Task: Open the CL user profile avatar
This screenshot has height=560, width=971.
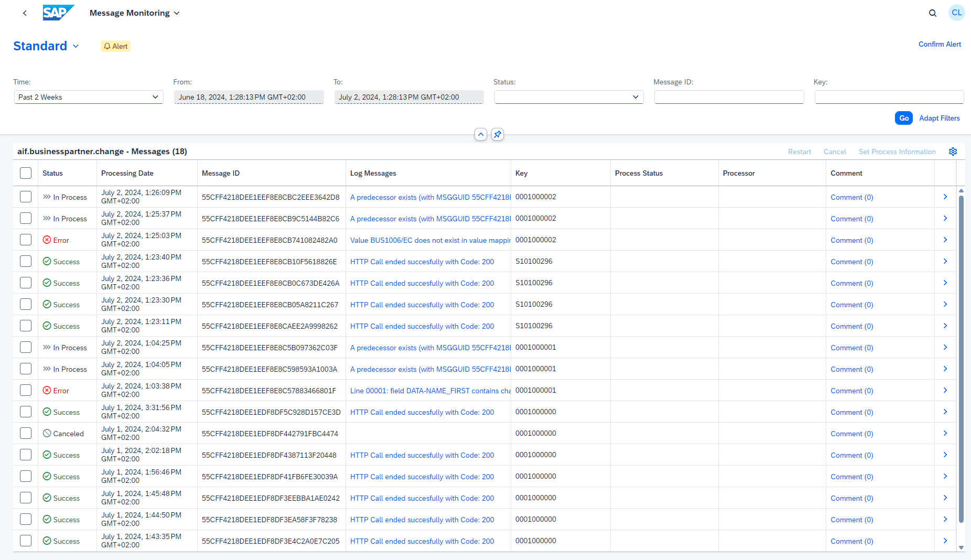Action: 956,13
